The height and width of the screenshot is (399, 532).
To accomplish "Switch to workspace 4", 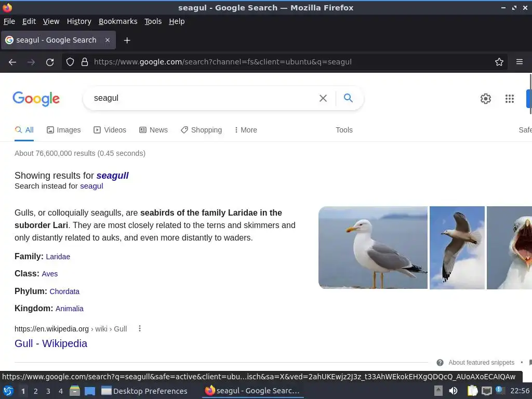I will coord(61,391).
